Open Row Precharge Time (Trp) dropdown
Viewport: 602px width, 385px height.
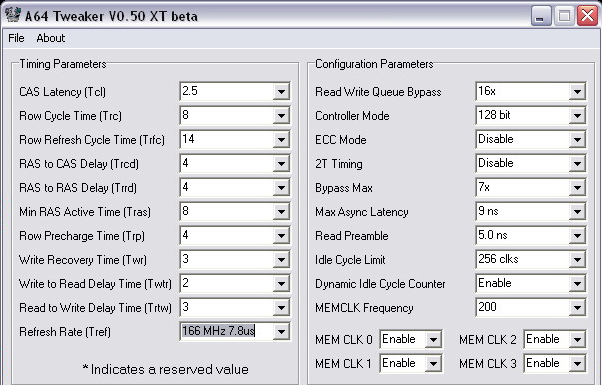[x=281, y=236]
